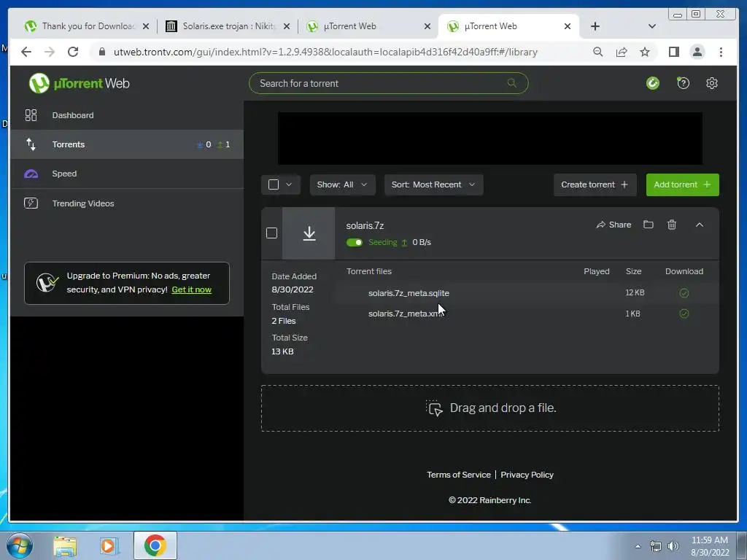Screen dimensions: 747x560
Task: Open the Show: All filter dropdown
Action: point(343,184)
